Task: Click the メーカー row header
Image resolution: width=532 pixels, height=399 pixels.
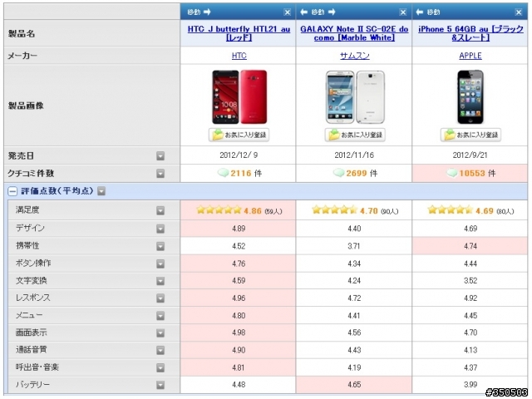Action: pos(92,56)
